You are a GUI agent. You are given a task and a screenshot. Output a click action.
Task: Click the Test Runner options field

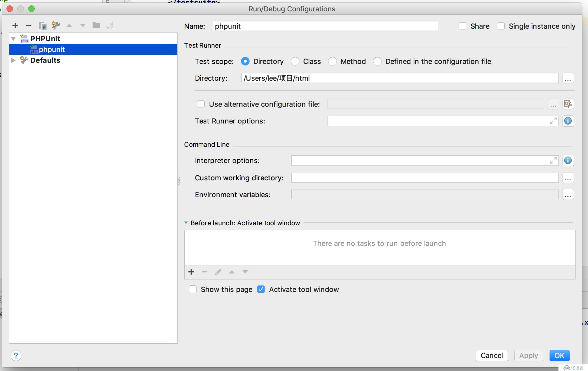443,121
